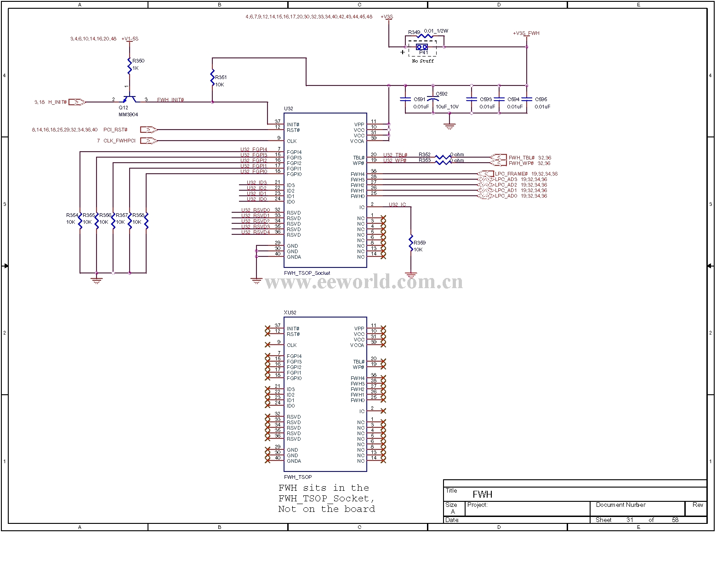Select capacitor C591 symbol
728x562 pixels.
click(x=405, y=99)
